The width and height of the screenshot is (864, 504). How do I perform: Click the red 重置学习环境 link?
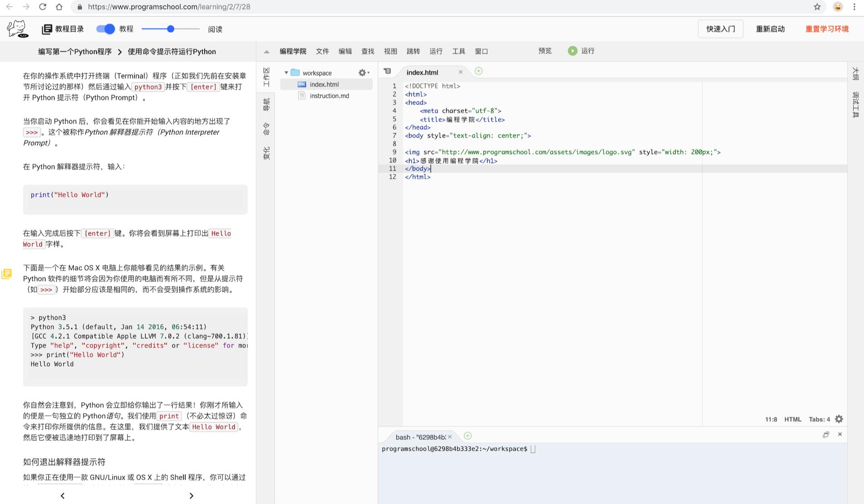[x=826, y=29]
